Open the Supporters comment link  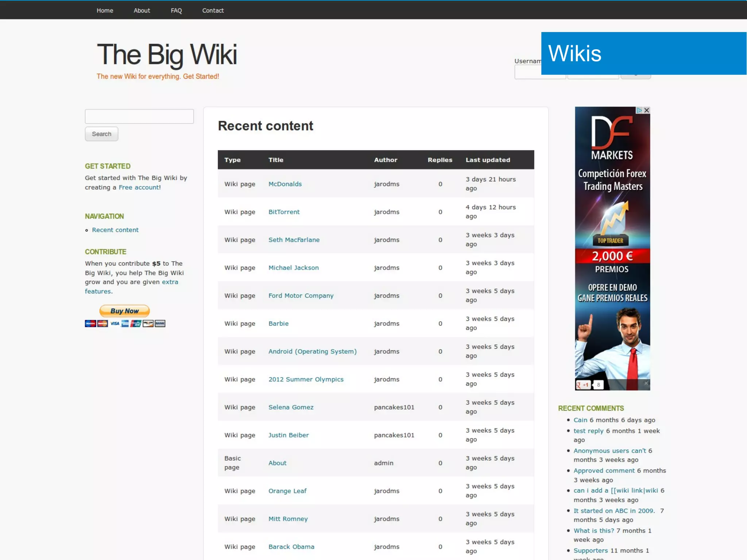coord(591,551)
